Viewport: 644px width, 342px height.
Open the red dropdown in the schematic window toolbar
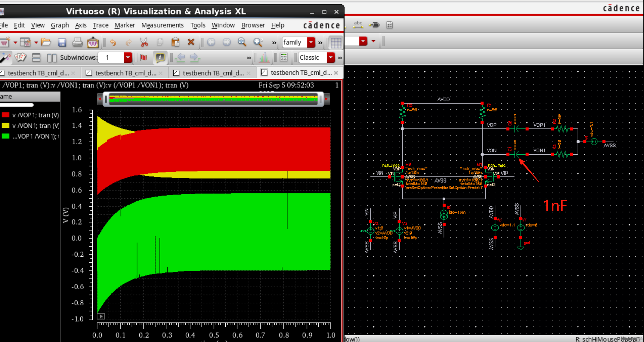pyautogui.click(x=363, y=41)
